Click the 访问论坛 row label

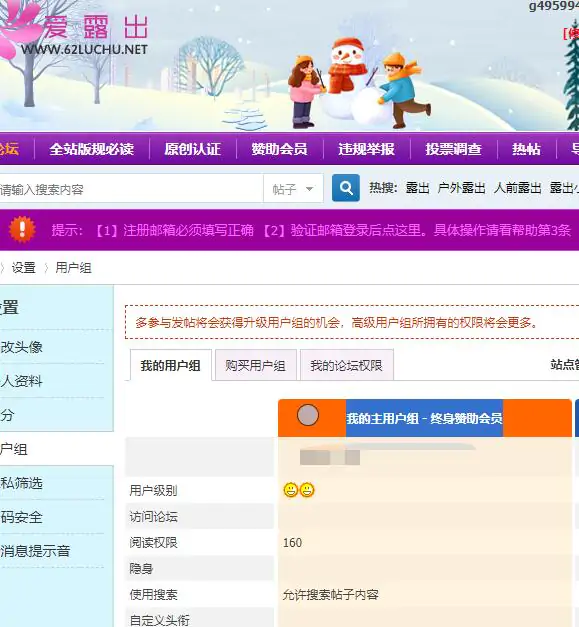tap(153, 516)
